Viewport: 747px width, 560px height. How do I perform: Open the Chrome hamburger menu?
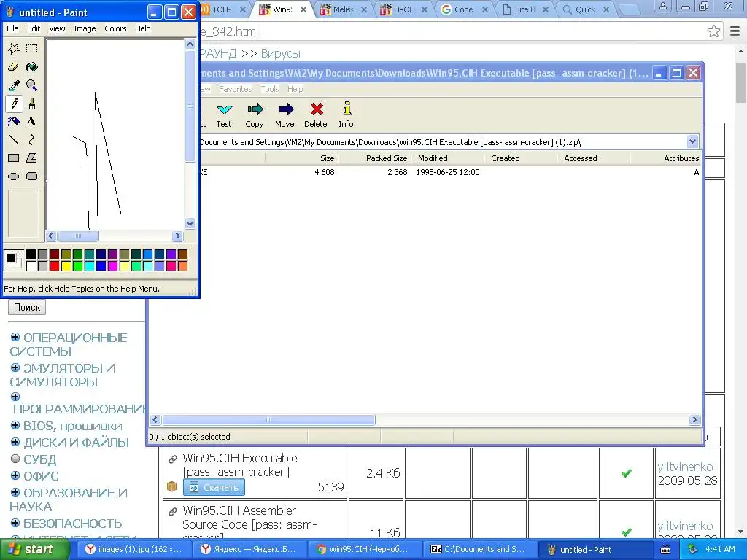[735, 31]
